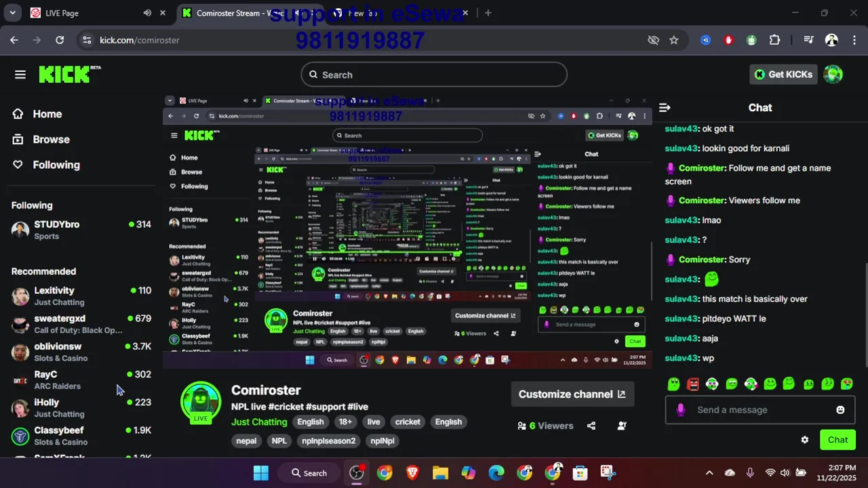Open the sweatergxd recommended channel
Image resolution: width=868 pixels, height=488 pixels.
tap(81, 324)
